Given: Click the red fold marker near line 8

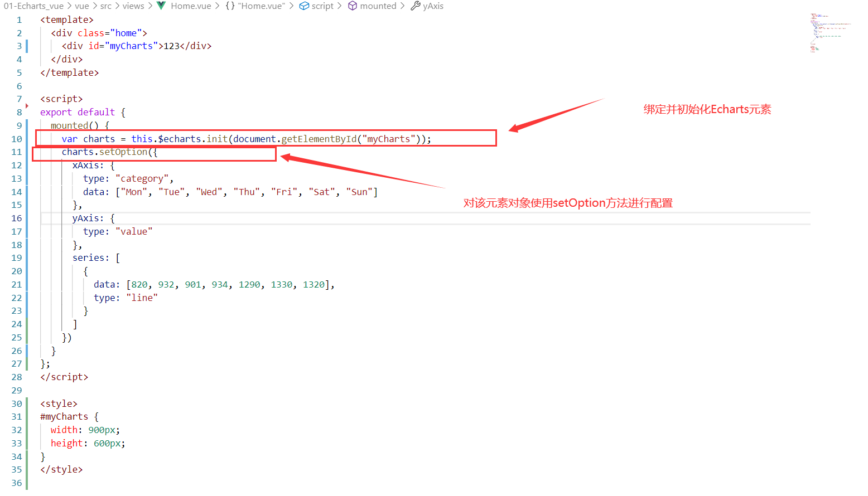Looking at the screenshot, I should pos(27,106).
